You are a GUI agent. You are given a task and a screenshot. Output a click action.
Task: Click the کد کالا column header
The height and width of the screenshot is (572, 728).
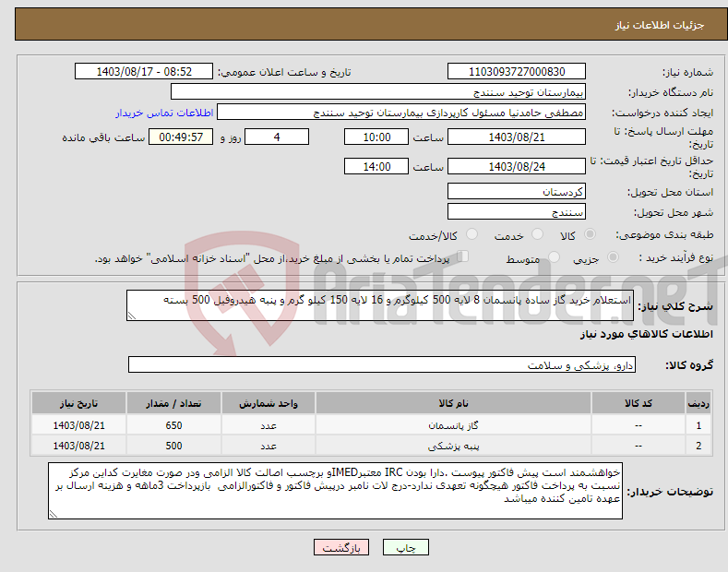coord(638,403)
